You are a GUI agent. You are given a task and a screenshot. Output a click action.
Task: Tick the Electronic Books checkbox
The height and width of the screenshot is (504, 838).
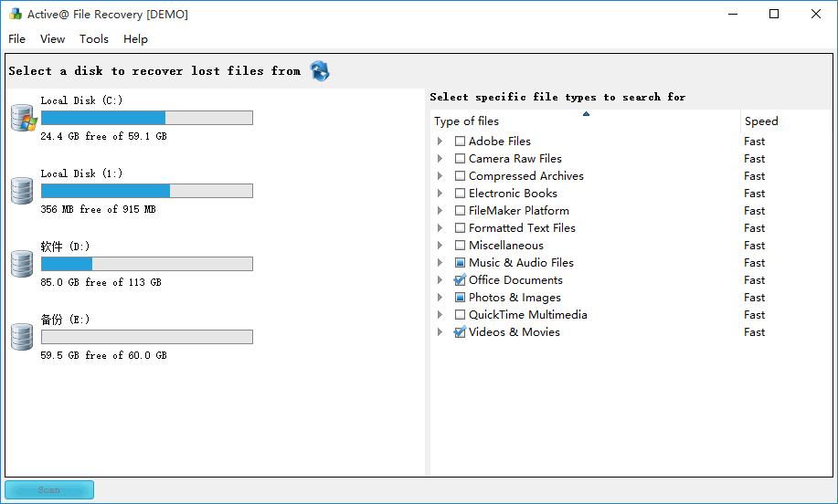click(x=460, y=194)
